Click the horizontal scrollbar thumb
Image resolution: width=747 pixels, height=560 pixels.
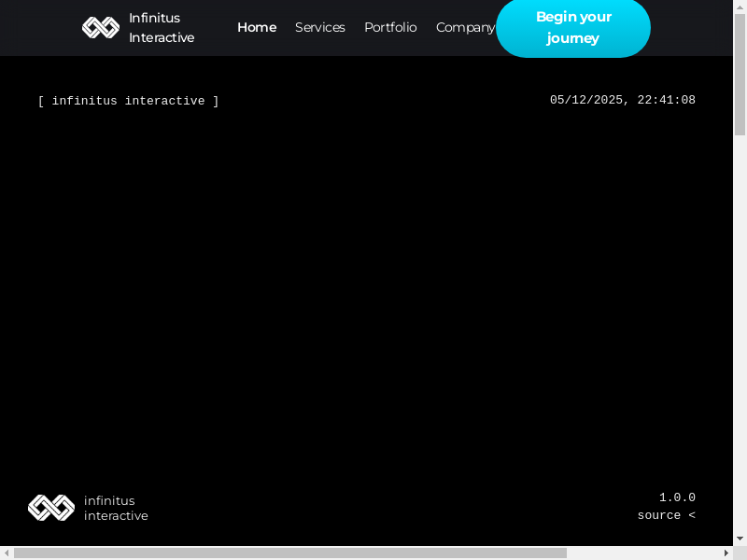[x=289, y=553]
